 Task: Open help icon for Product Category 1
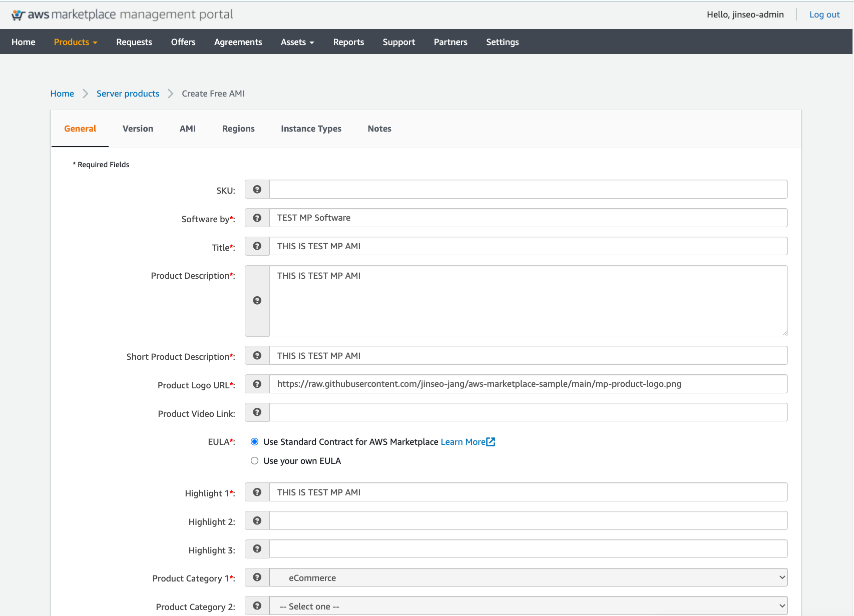[257, 577]
